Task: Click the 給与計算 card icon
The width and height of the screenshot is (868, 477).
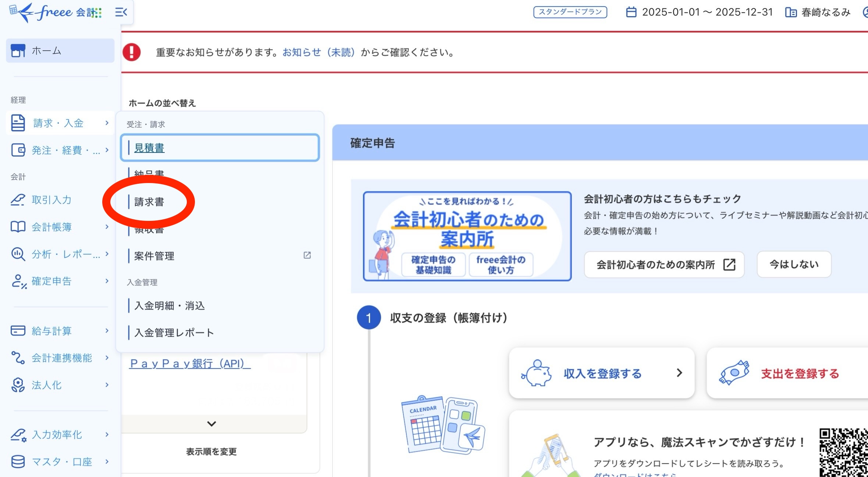Action: pyautogui.click(x=18, y=331)
